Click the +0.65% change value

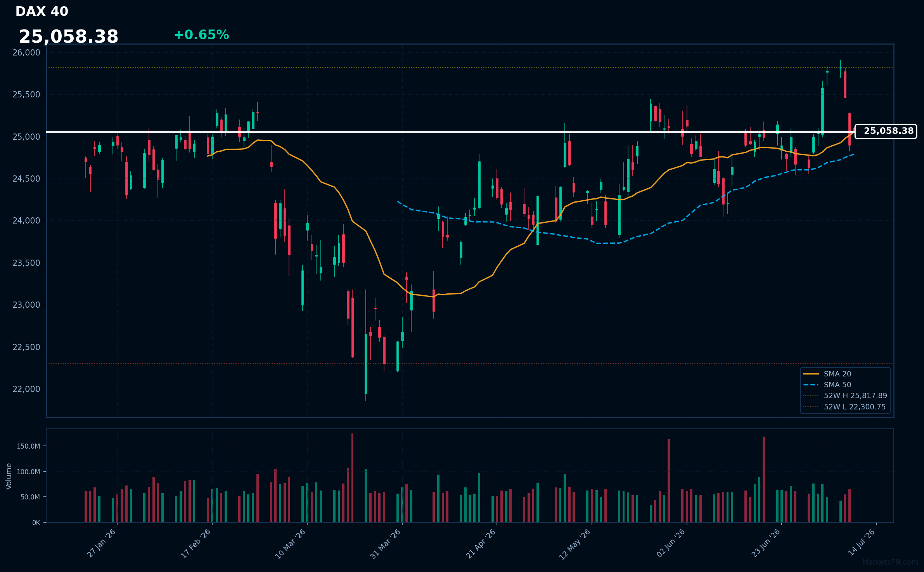[201, 35]
